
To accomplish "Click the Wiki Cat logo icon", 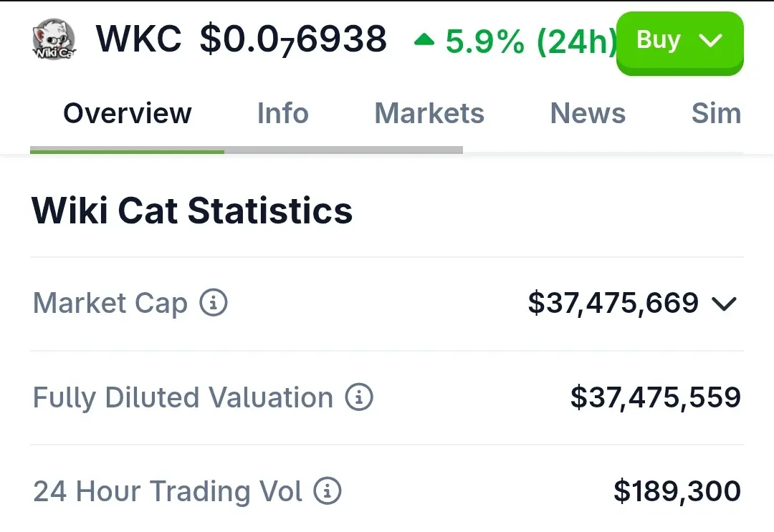I will [x=54, y=41].
